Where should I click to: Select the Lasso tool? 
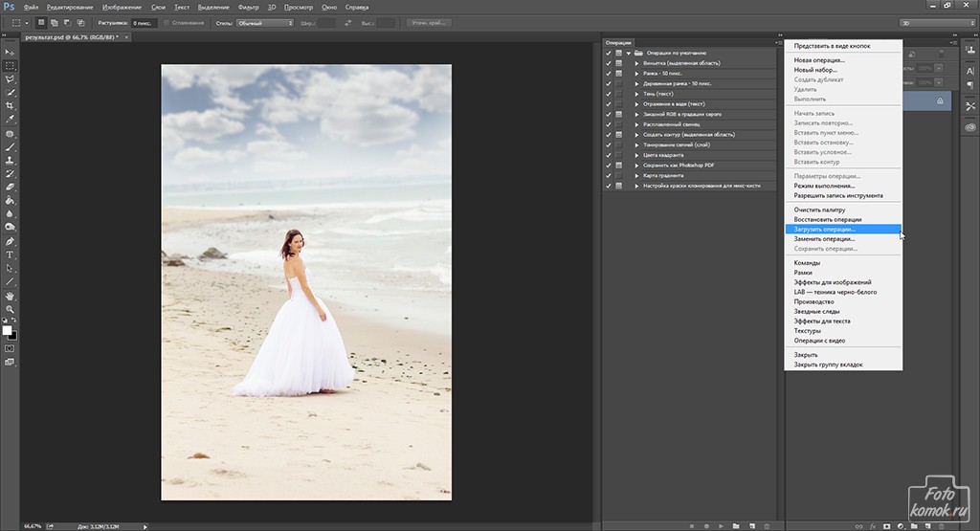click(10, 78)
